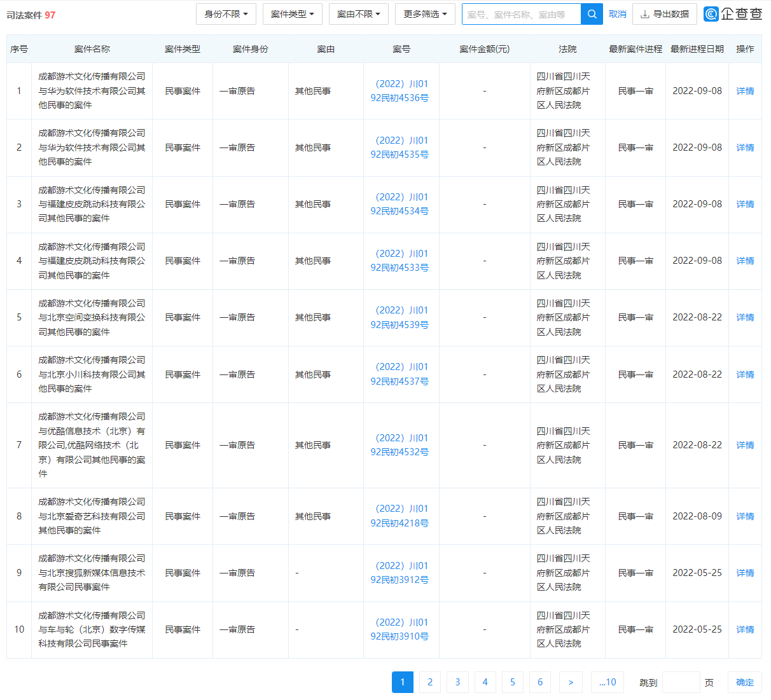
Task: Open the 案件类型 dropdown
Action: (292, 13)
